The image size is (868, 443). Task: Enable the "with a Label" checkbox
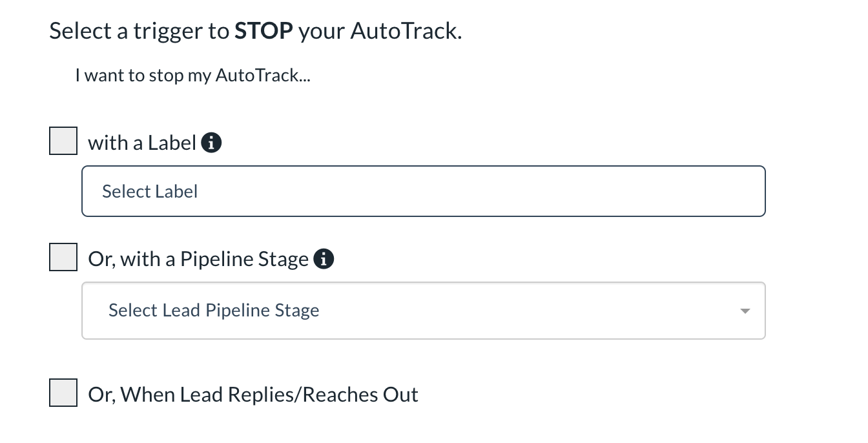coord(63,141)
